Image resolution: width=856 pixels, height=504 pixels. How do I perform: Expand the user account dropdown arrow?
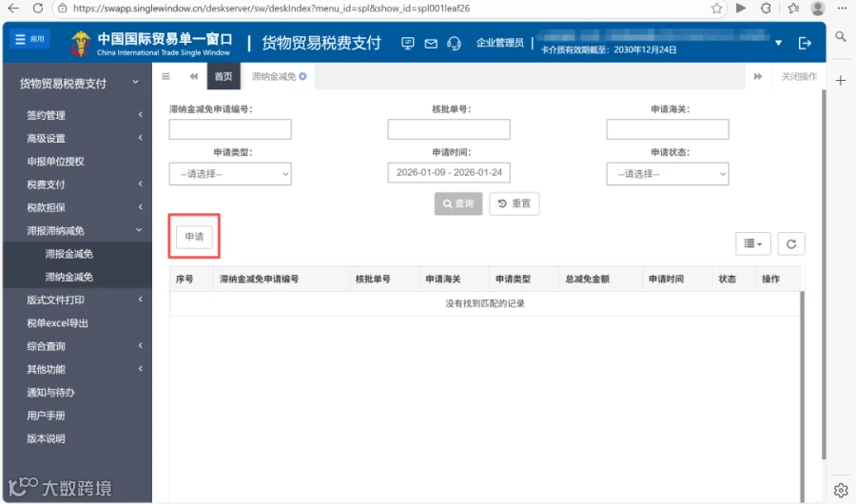[778, 43]
